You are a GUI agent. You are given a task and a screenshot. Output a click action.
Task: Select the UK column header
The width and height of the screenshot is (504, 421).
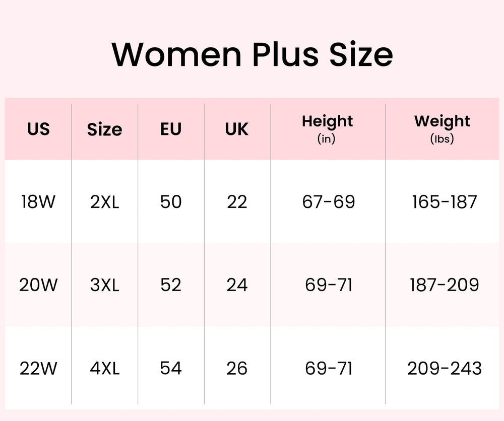pos(237,129)
